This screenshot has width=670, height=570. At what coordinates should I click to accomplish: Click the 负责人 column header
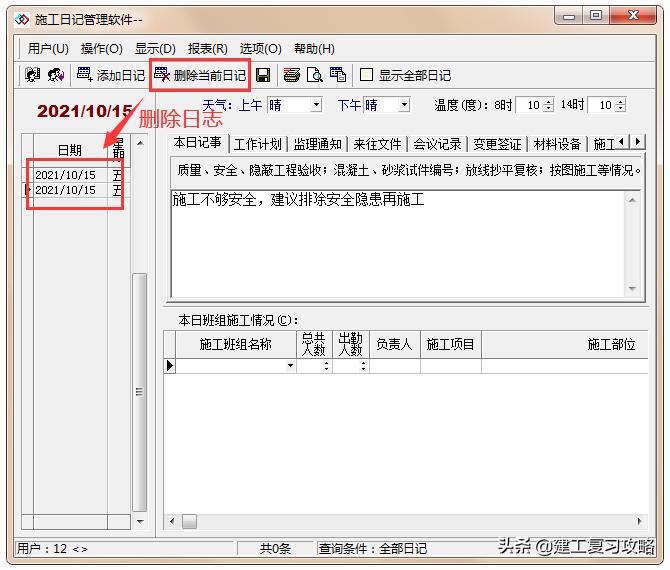point(395,344)
